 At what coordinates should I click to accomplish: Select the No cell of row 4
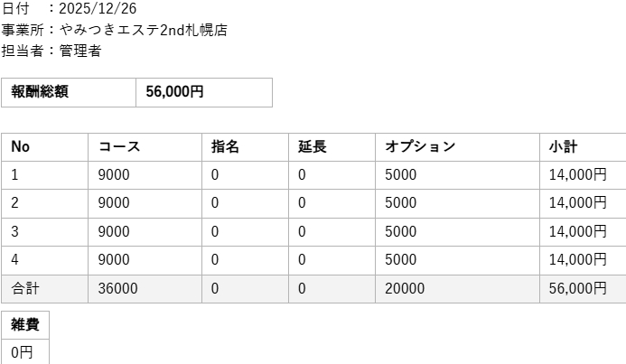[15, 260]
